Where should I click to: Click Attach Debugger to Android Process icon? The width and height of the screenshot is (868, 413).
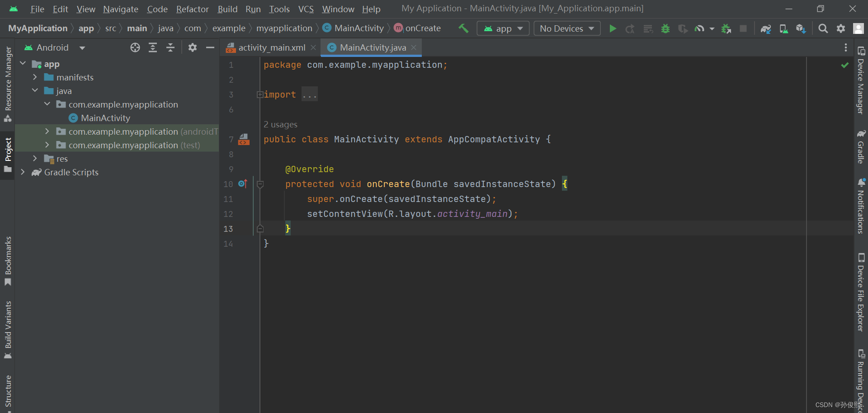coord(726,28)
